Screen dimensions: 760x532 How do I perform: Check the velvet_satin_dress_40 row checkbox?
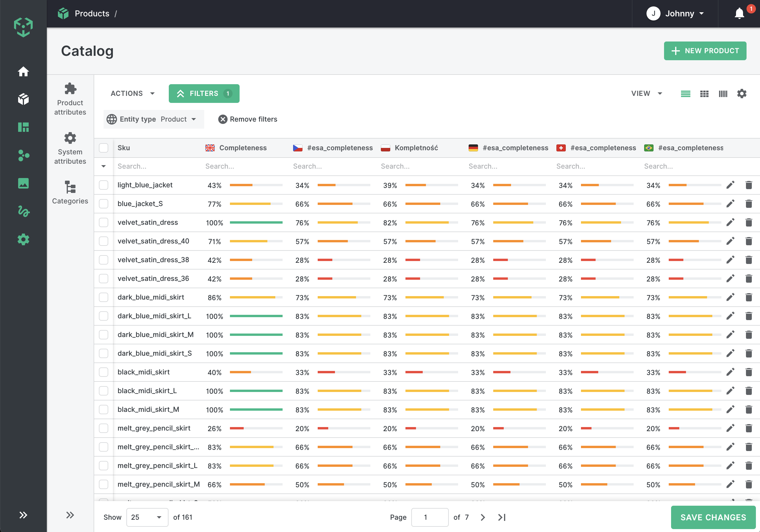point(104,241)
